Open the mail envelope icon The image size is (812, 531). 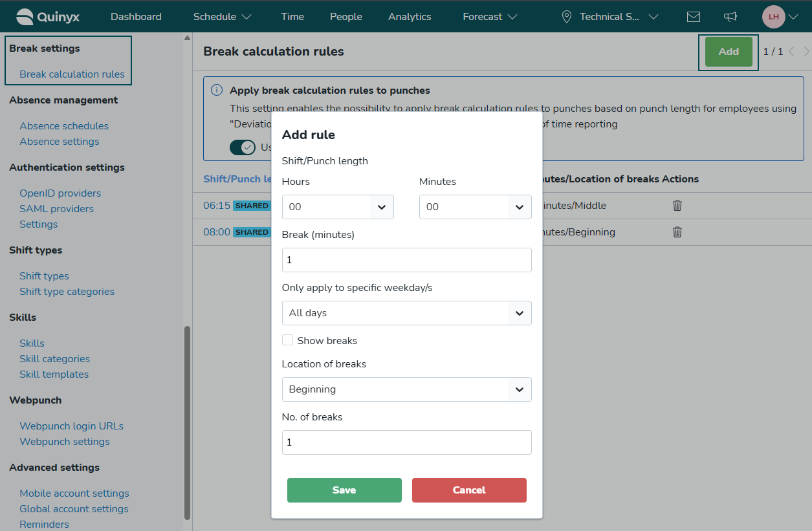pyautogui.click(x=694, y=17)
